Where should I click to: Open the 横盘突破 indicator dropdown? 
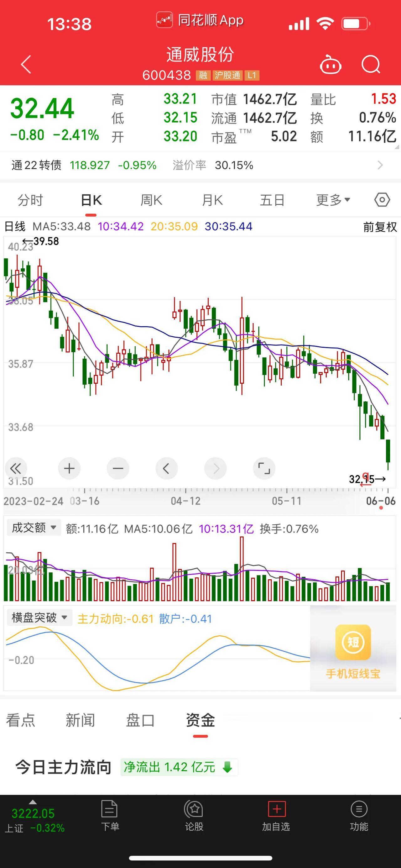click(x=39, y=618)
